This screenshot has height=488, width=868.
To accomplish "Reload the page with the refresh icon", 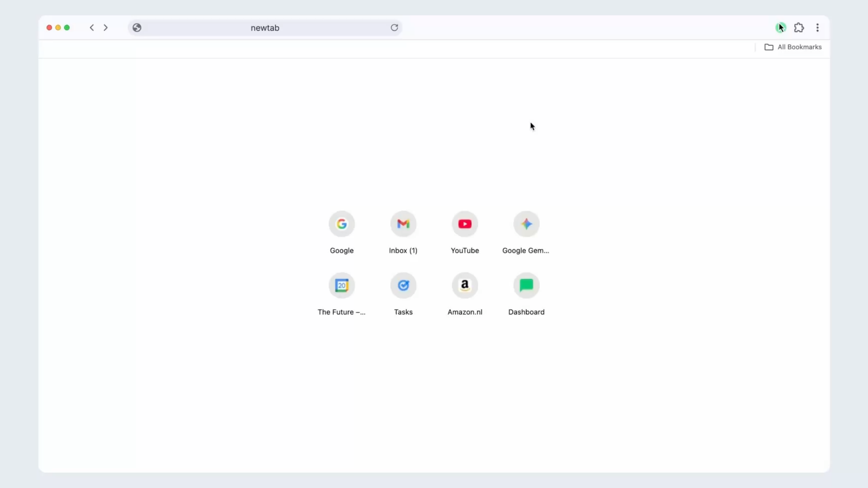I will pyautogui.click(x=394, y=28).
